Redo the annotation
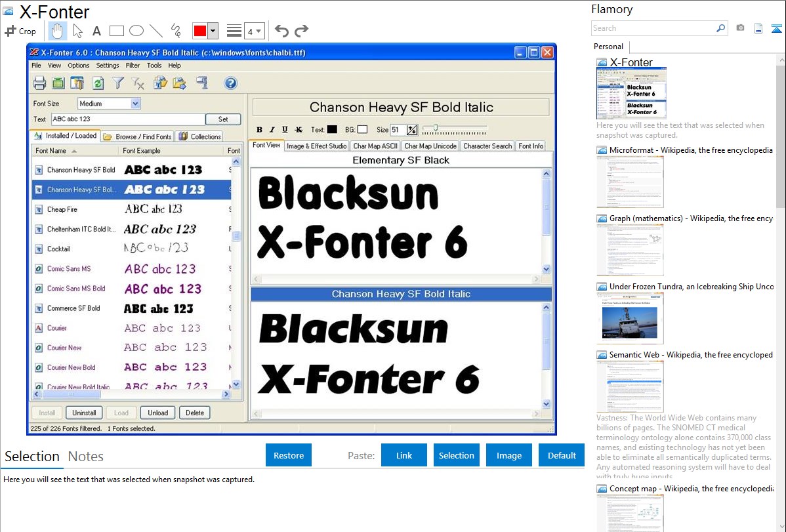 (301, 31)
